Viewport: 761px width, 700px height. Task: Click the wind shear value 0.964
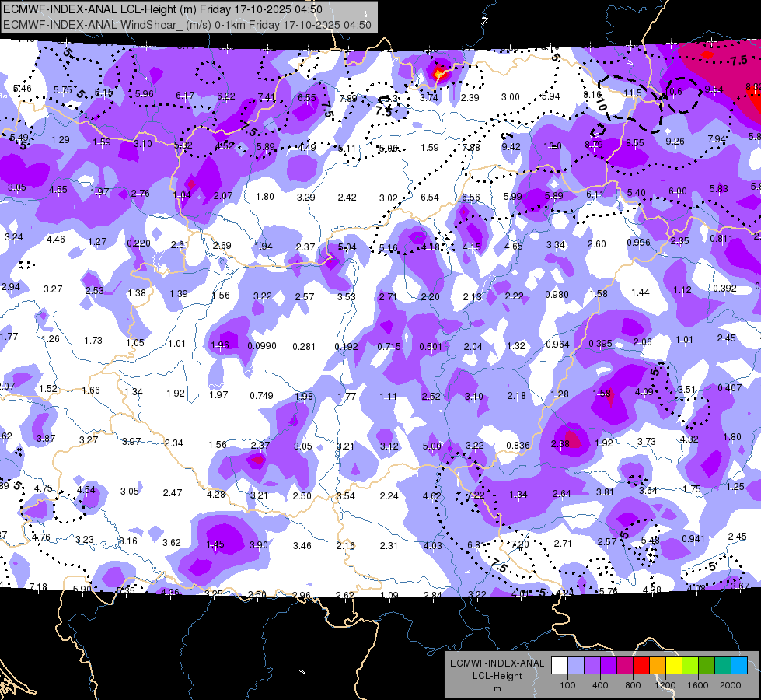click(557, 344)
